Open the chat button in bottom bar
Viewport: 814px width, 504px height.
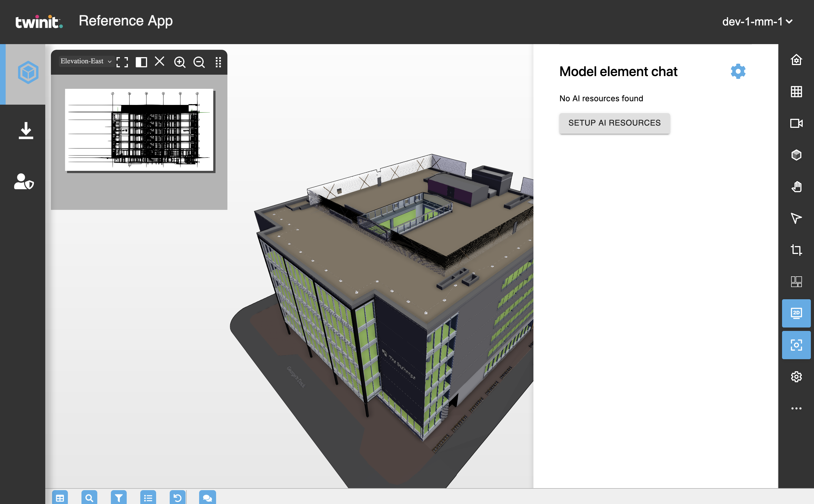[x=207, y=498]
